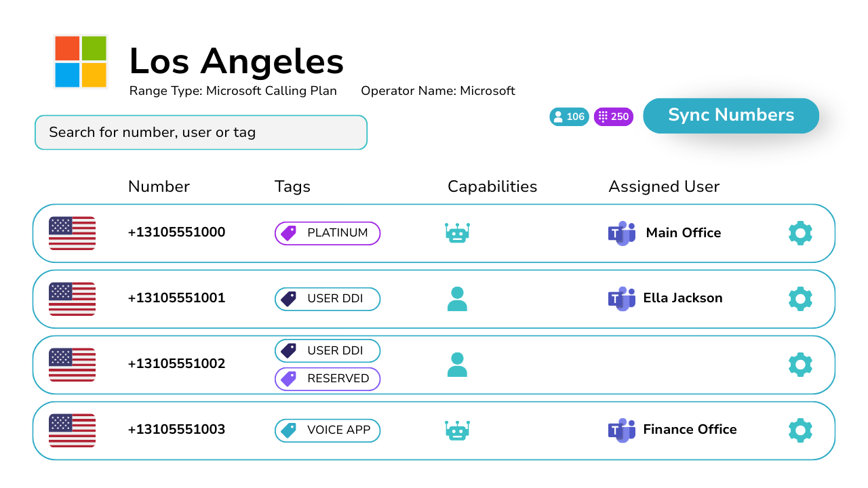The width and height of the screenshot is (868, 488).
Task: Click the bot icon on the VOICE APP row
Action: click(456, 430)
